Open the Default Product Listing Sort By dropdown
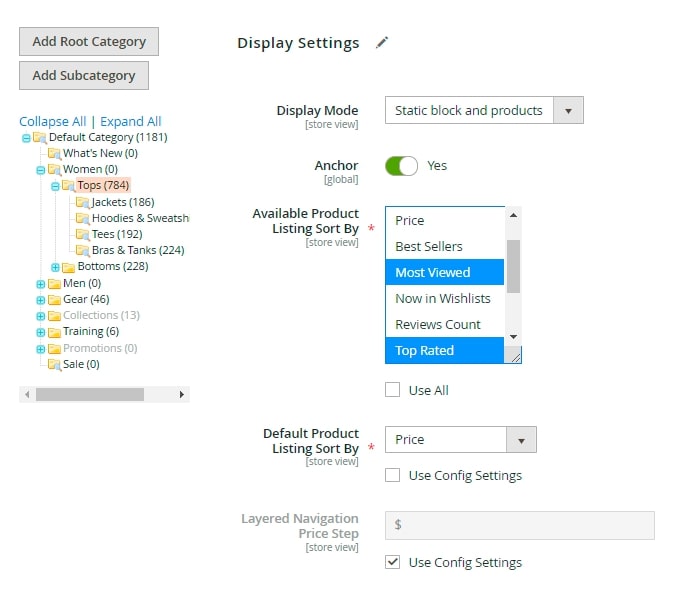 460,440
